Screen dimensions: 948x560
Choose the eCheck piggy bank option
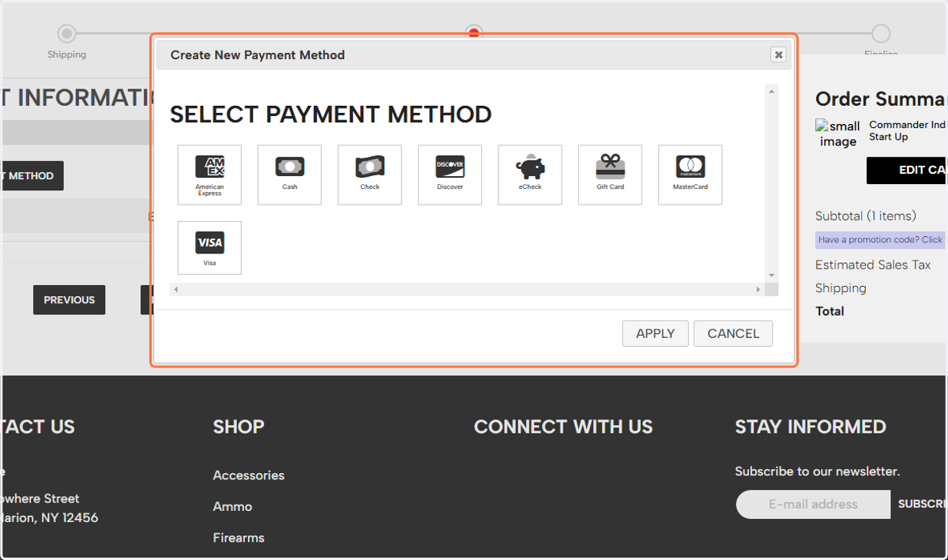530,175
